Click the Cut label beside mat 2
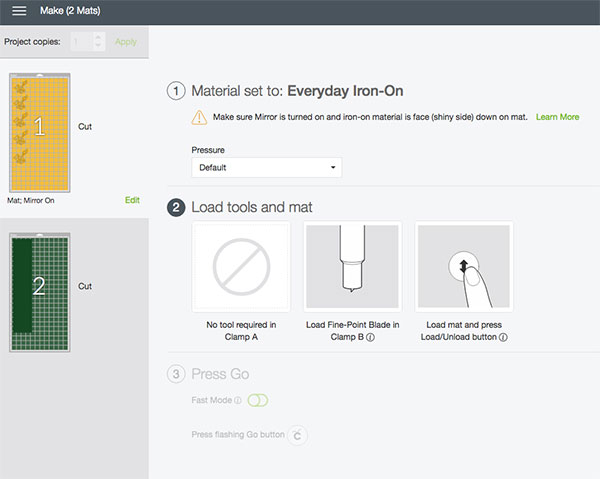The image size is (600, 479). point(85,286)
